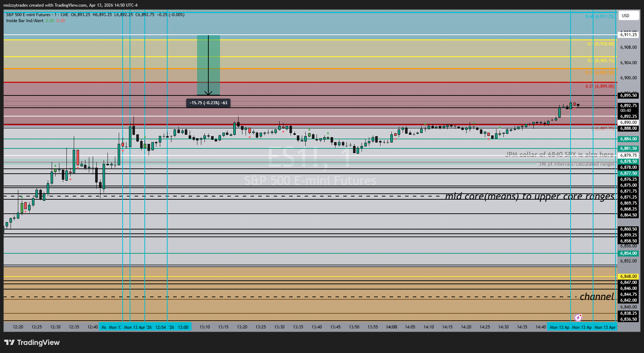
Task: Click the 6,910.00 yellow Fibonacci level label
Action: pos(601,44)
